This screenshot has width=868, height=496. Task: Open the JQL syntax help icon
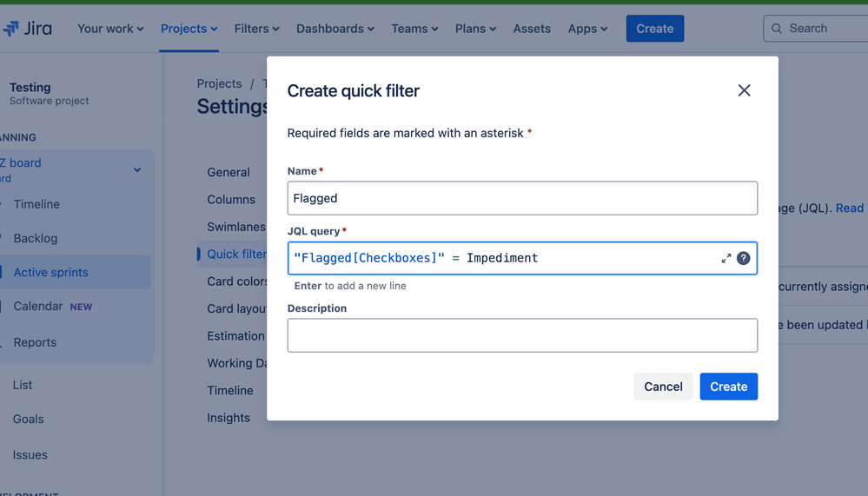click(744, 258)
